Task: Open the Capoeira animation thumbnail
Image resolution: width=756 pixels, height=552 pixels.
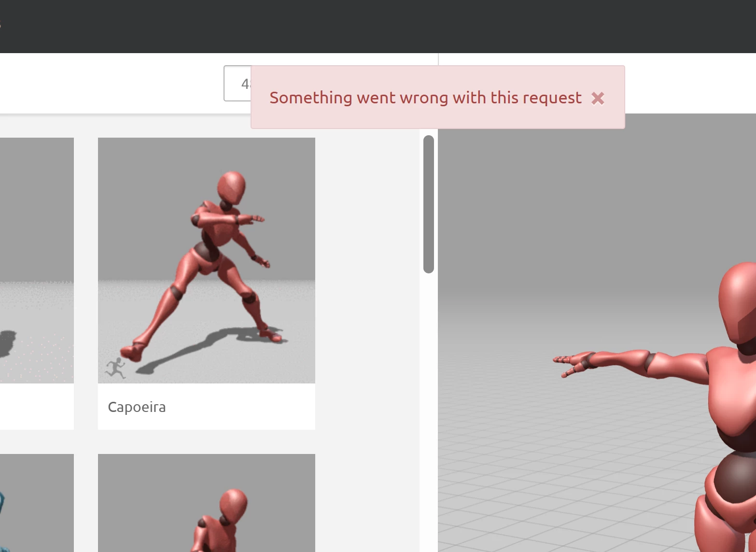Action: tap(207, 260)
